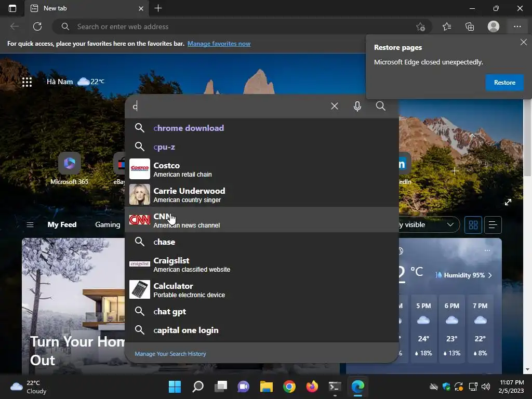Choose the Calculator suggestion
Screen dimensions: 532x399
click(262, 289)
